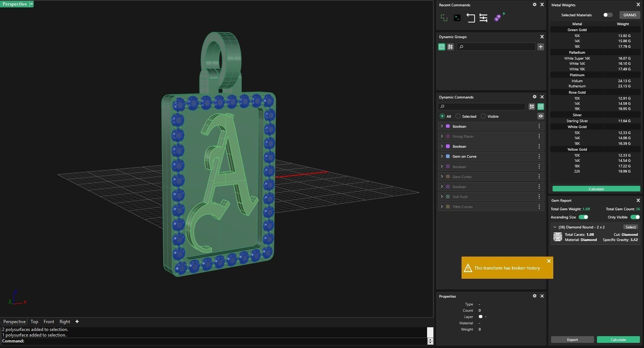Toggle the Selected Materials switch
This screenshot has width=644, height=348.
coord(608,15)
